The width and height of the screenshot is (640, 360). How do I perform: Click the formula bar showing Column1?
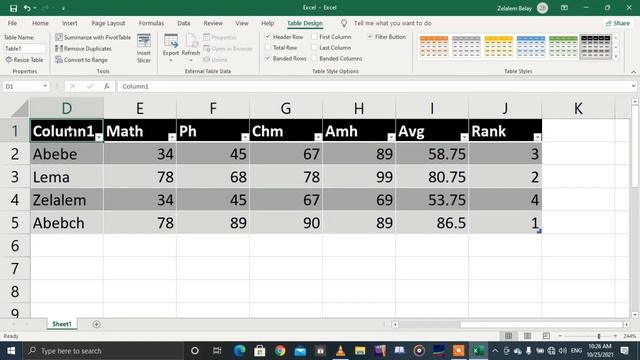click(376, 86)
